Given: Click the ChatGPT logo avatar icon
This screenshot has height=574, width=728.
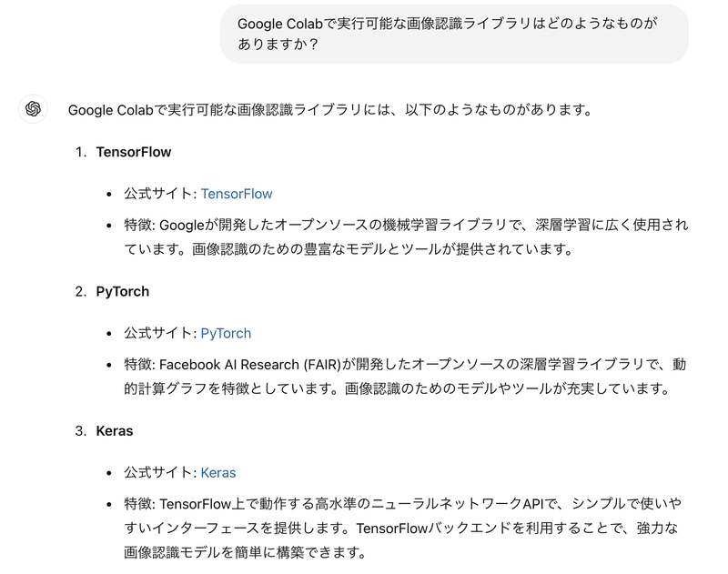Looking at the screenshot, I should (33, 109).
